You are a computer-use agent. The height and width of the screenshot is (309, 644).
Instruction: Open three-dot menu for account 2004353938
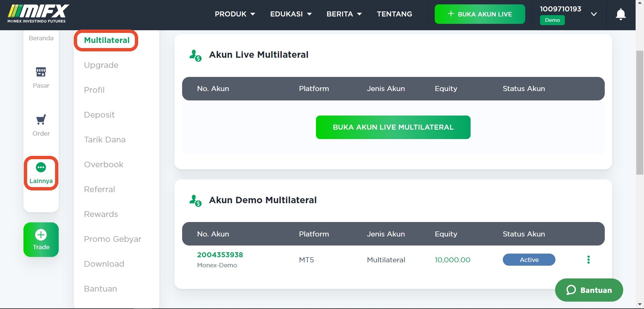pyautogui.click(x=588, y=260)
